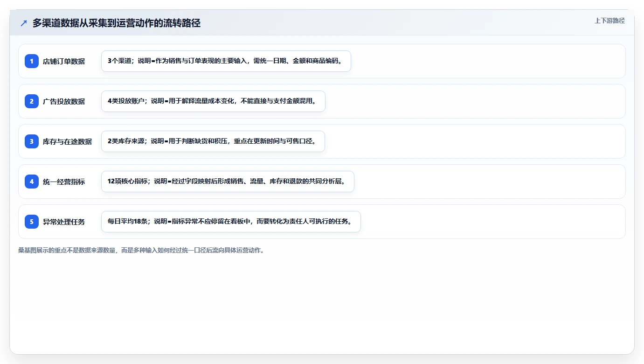Select the 店铺订单数据 row label
The height and width of the screenshot is (364, 644).
[64, 61]
